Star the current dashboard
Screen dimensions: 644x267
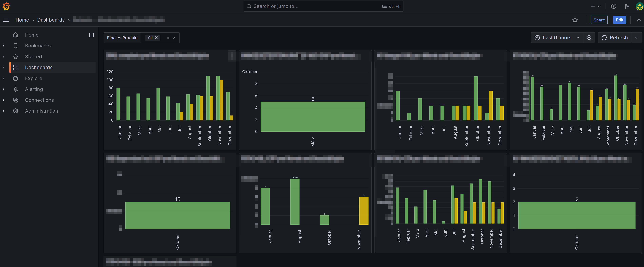[575, 20]
